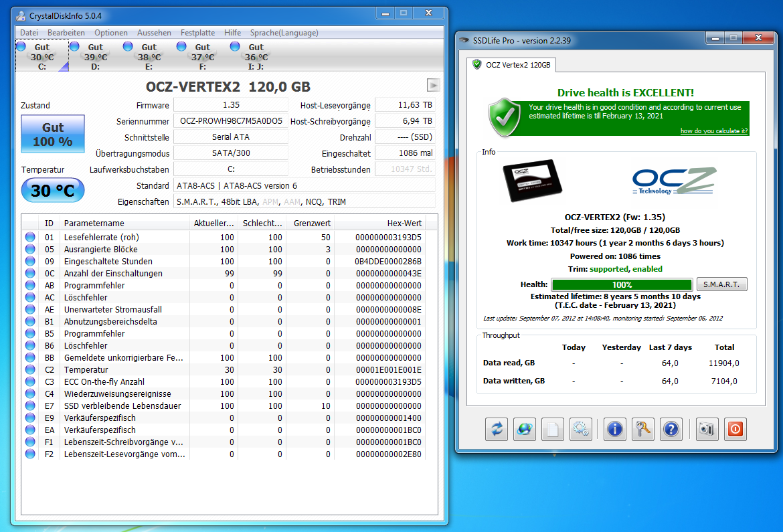783x532 pixels.
Task: Click the camera screenshot icon
Action: point(707,429)
